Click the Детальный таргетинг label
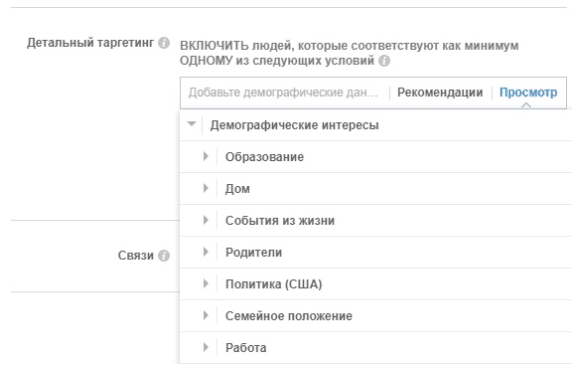The height and width of the screenshot is (375, 587). pos(90,43)
